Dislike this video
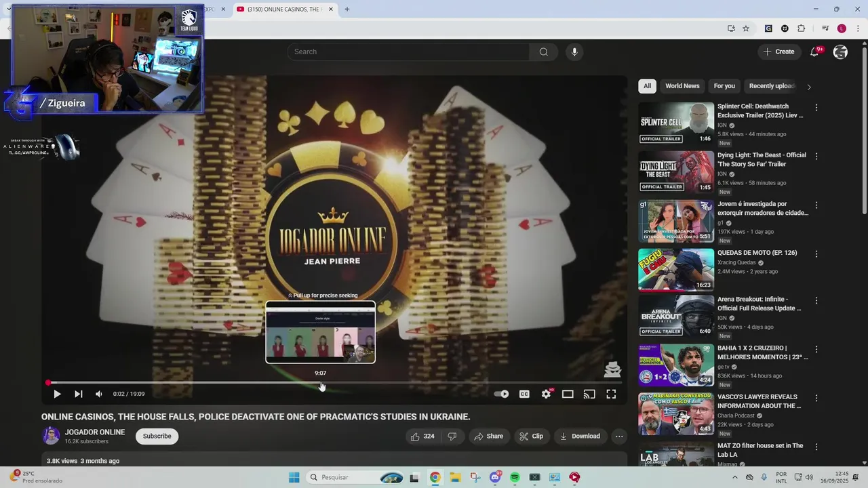The width and height of the screenshot is (868, 488). pyautogui.click(x=452, y=436)
